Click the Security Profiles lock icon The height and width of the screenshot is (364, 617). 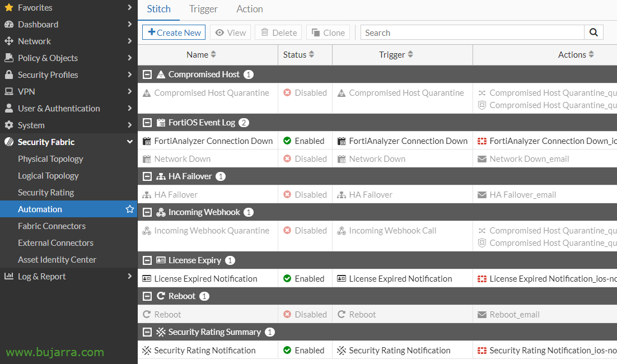point(9,75)
